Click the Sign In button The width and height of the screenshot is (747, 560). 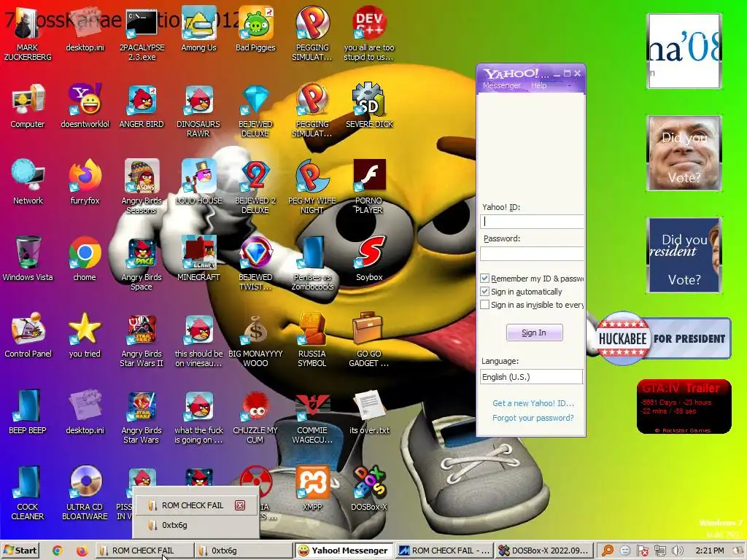[x=534, y=332]
